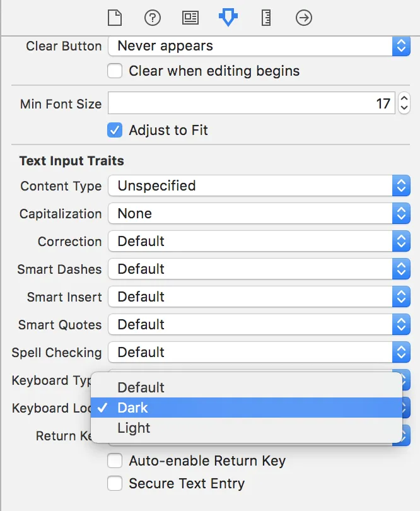
Task: Enable Clear when editing begins
Action: tap(115, 71)
